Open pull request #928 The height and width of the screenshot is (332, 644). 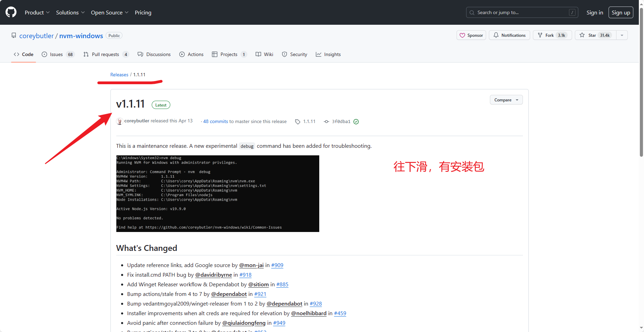click(x=316, y=303)
